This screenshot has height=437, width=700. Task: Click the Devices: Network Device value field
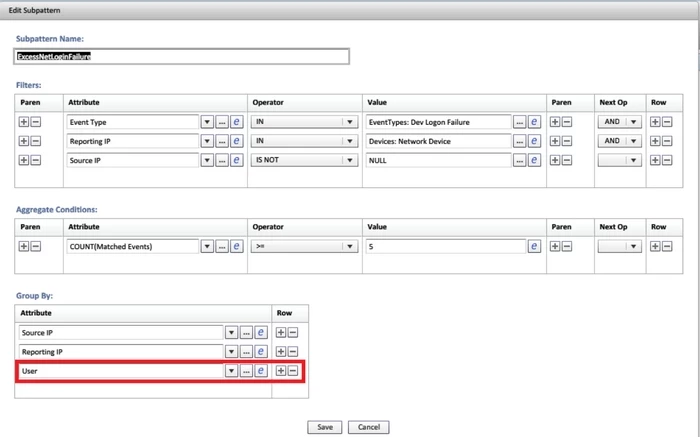[438, 141]
